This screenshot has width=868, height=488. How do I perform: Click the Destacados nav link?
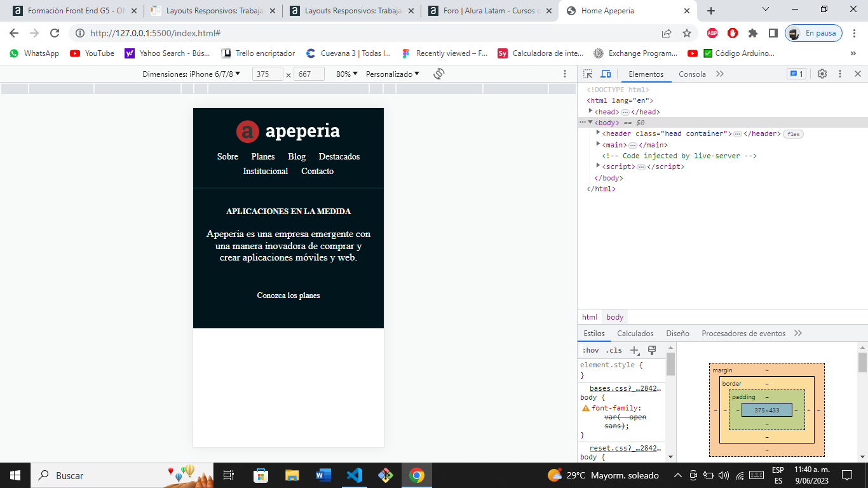339,156
